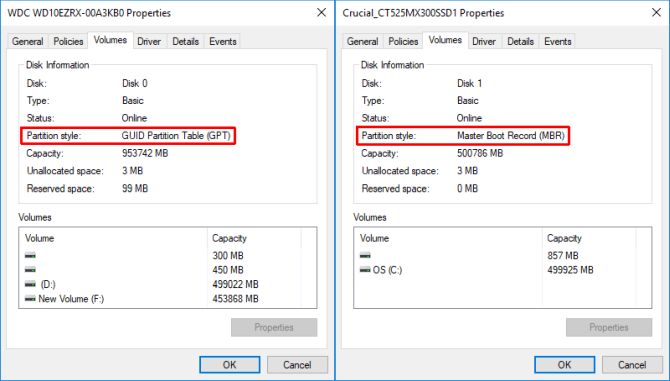Image resolution: width=670 pixels, height=381 pixels.
Task: Click the 0 MB reserved space value
Action: click(x=467, y=188)
